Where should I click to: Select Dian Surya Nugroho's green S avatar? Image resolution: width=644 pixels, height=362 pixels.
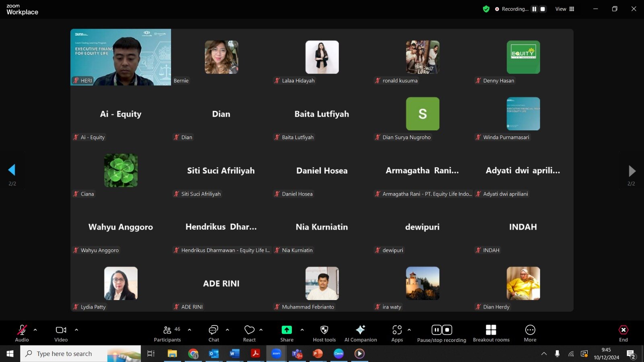point(423,114)
